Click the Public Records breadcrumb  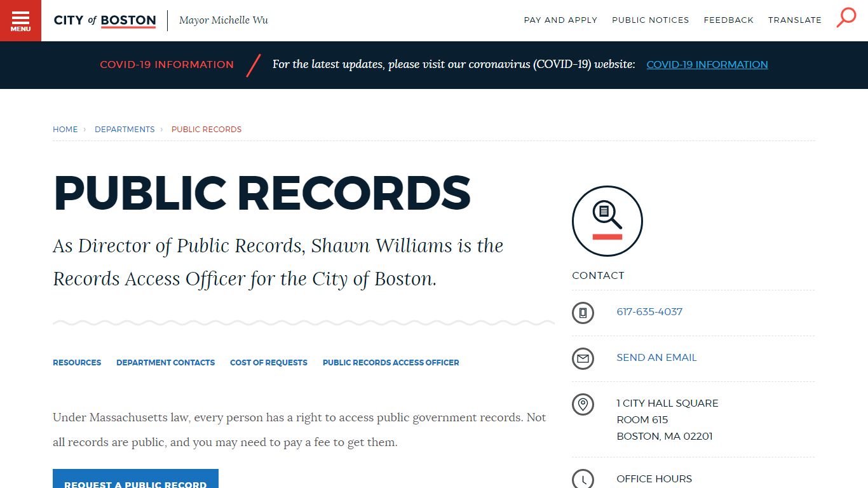click(x=207, y=129)
